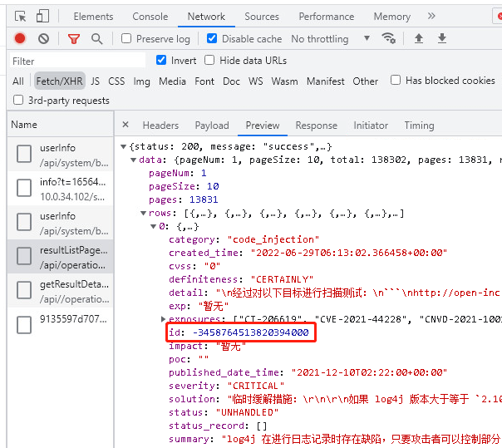This screenshot has height=448, width=502.
Task: Collapse the data object node
Action: point(134,160)
